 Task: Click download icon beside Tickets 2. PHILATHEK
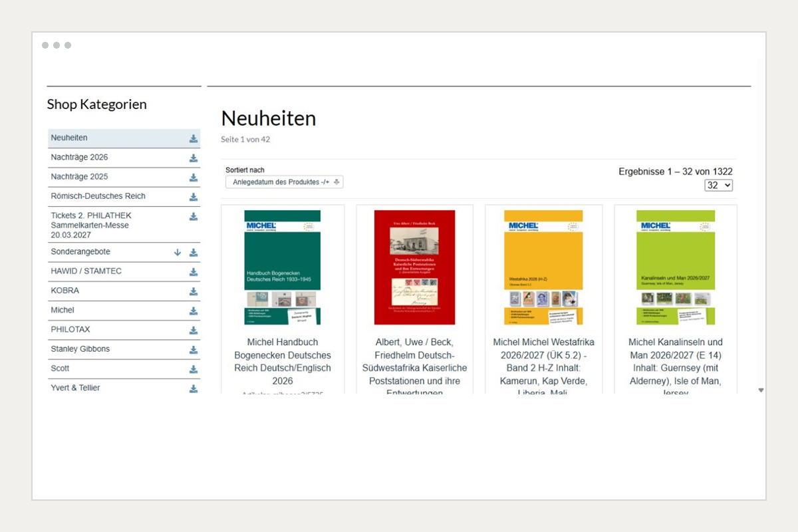click(194, 216)
